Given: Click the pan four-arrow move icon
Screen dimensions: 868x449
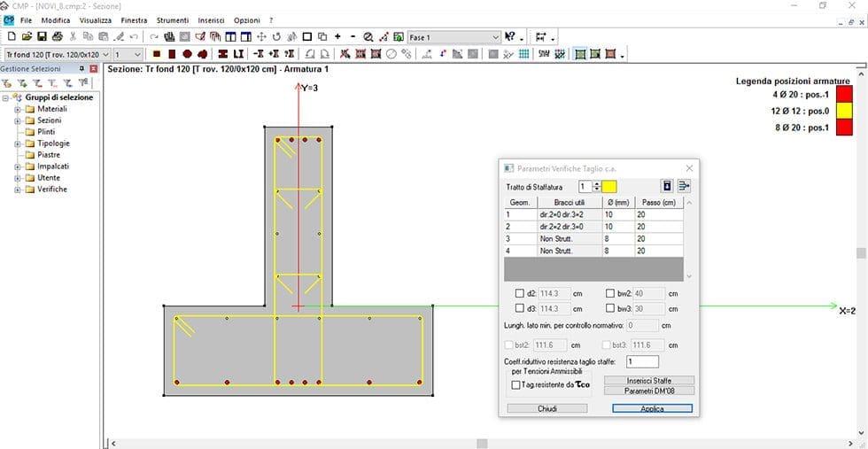Looking at the screenshot, I should point(261,37).
